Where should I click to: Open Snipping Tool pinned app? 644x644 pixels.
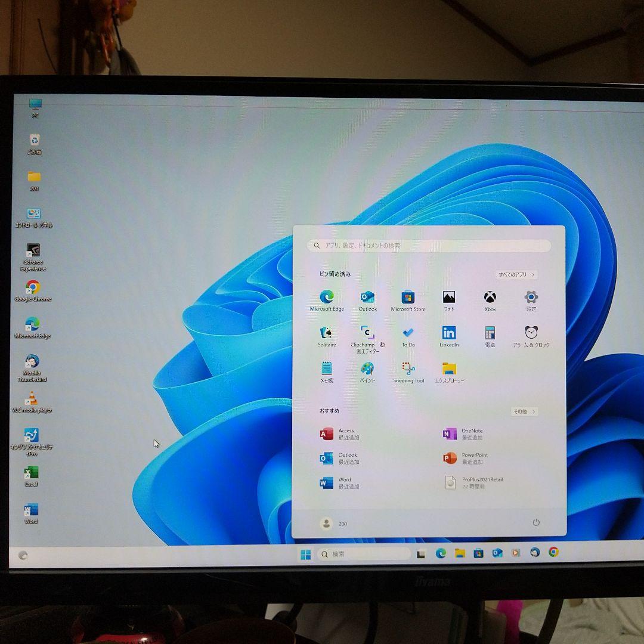coord(408,372)
